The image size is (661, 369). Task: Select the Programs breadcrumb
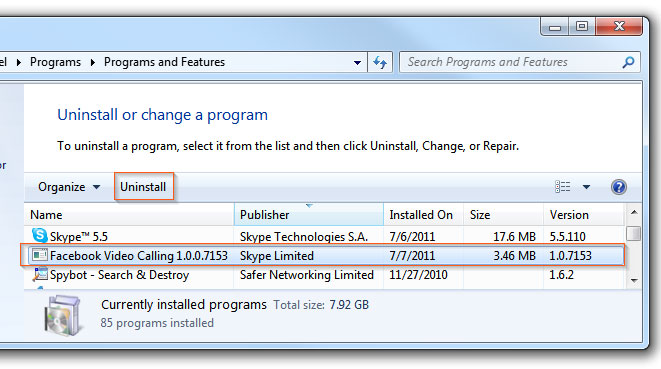55,62
